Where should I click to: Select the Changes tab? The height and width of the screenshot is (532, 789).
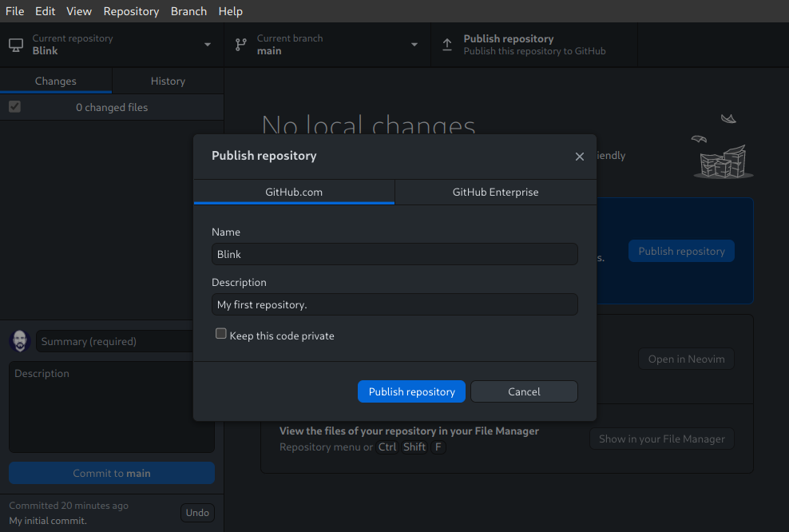coord(56,81)
